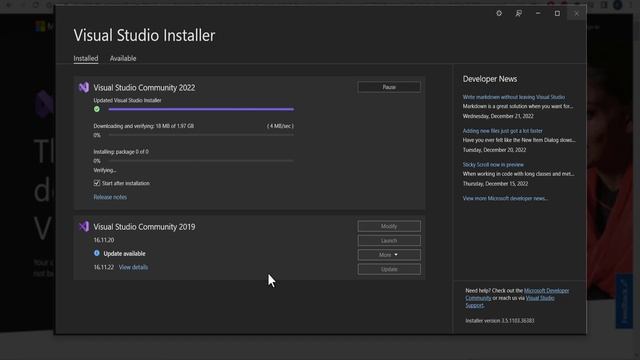Pause the Visual Studio 2022 installation
Screen dimensions: 640x360
tap(389, 87)
